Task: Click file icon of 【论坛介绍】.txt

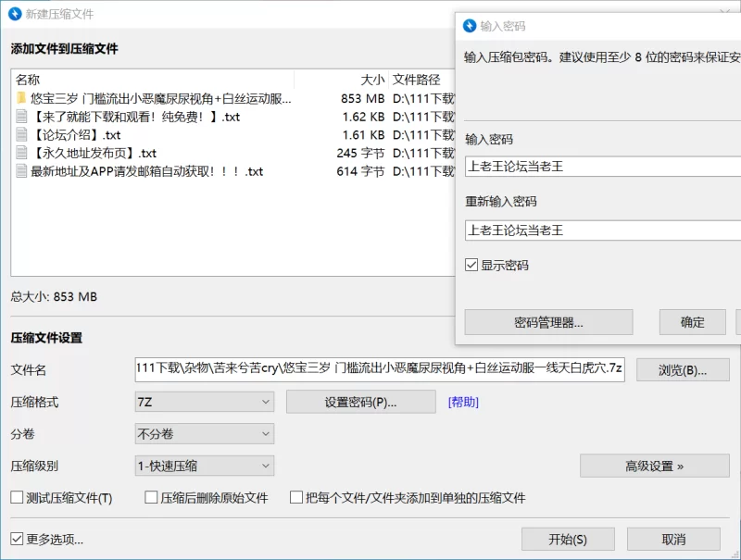Action: 21,135
